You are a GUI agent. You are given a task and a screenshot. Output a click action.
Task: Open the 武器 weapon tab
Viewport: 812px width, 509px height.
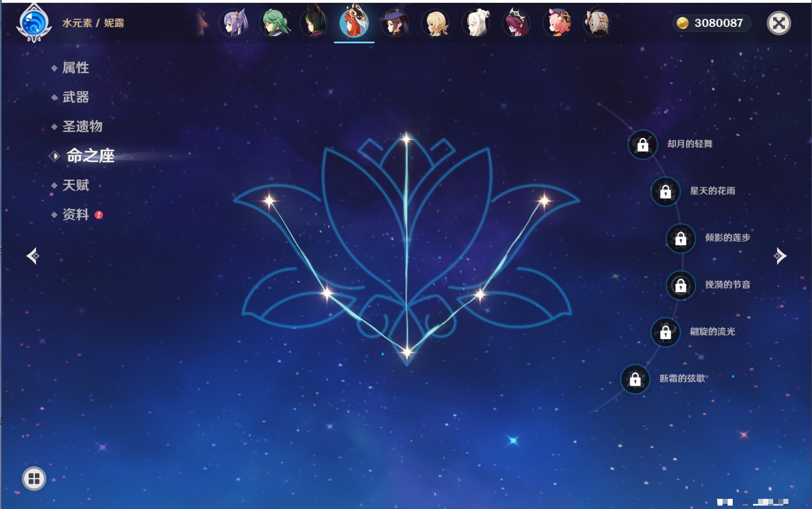tap(75, 97)
